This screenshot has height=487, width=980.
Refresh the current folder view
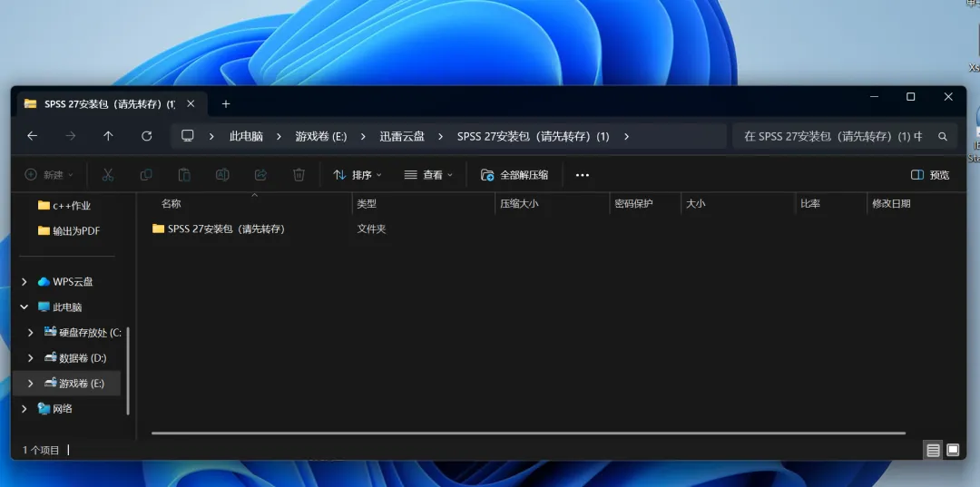pyautogui.click(x=147, y=136)
